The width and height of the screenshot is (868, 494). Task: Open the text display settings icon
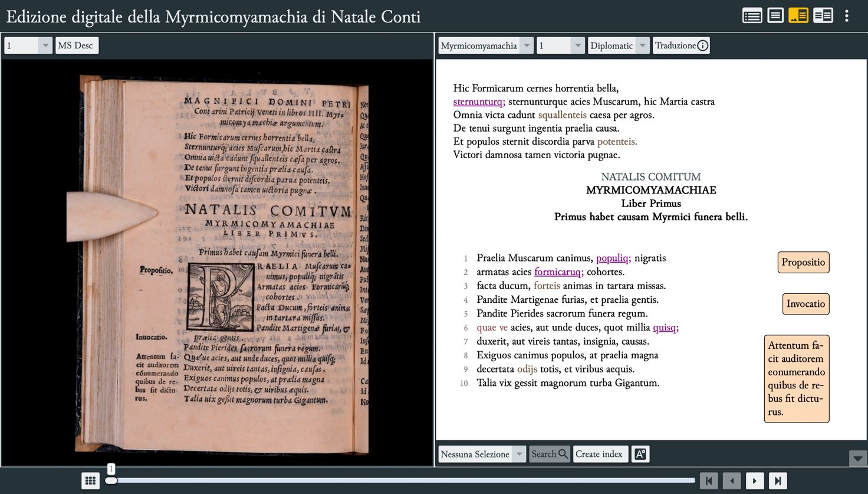click(x=640, y=454)
